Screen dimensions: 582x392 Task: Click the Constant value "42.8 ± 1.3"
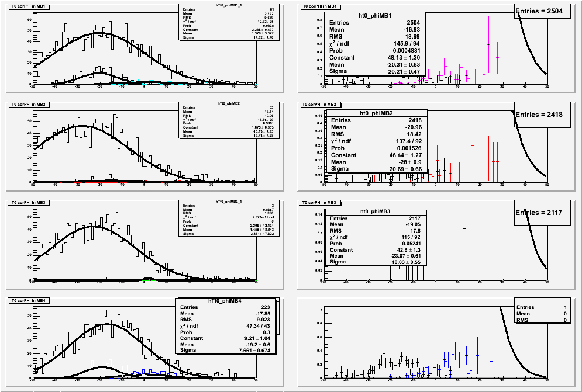408,250
